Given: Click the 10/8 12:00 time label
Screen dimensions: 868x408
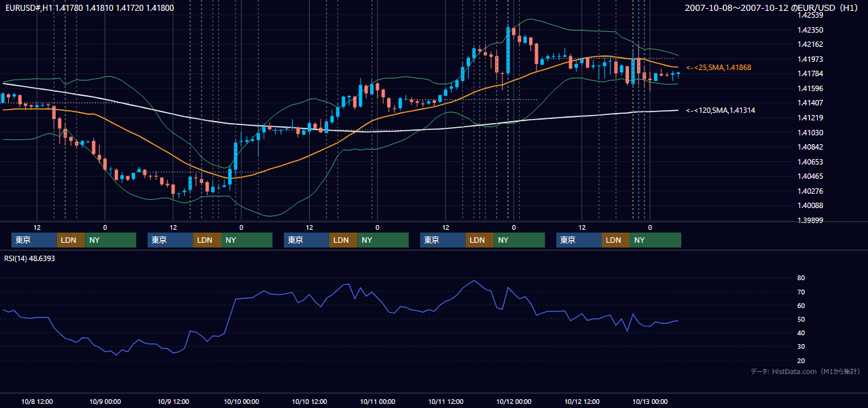Looking at the screenshot, I should pyautogui.click(x=37, y=401).
